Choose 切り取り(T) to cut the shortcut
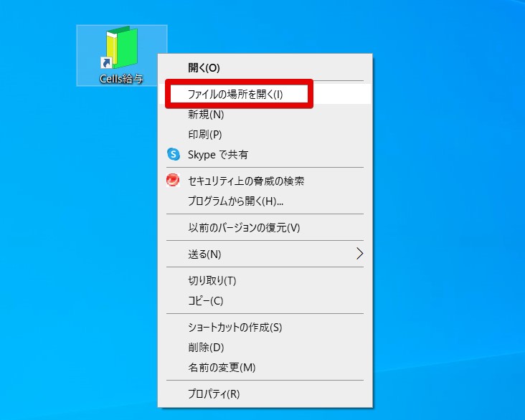 coord(212,280)
